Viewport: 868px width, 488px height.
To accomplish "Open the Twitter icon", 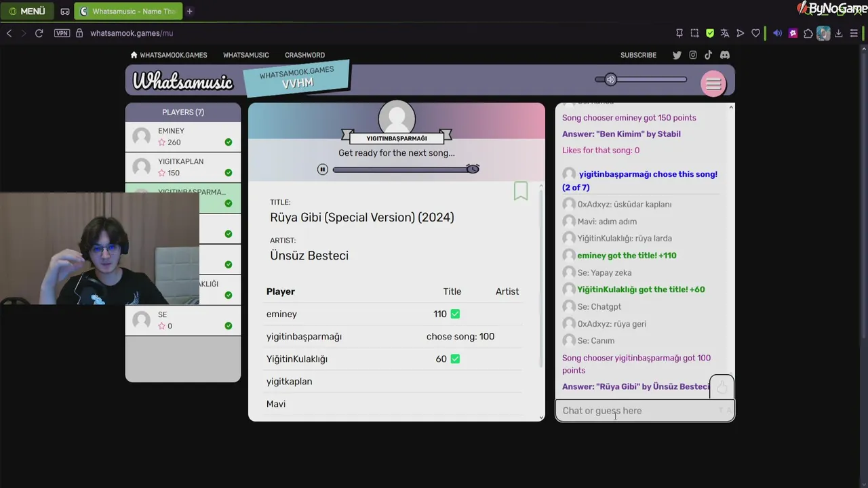I will click(677, 55).
